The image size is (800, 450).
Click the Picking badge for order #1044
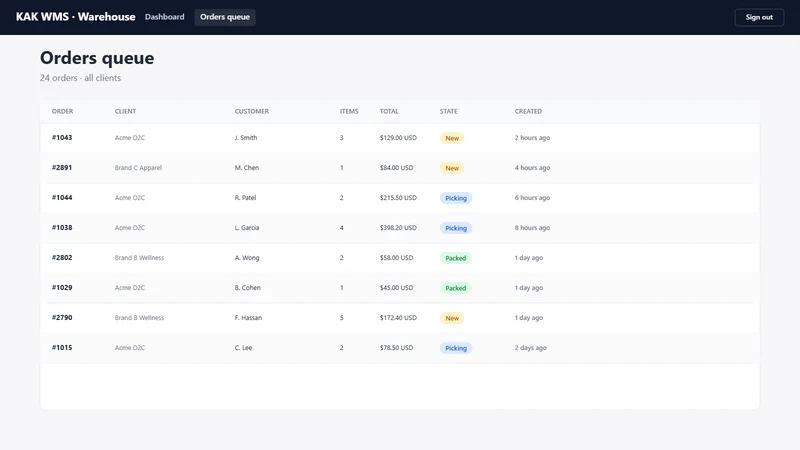point(456,198)
